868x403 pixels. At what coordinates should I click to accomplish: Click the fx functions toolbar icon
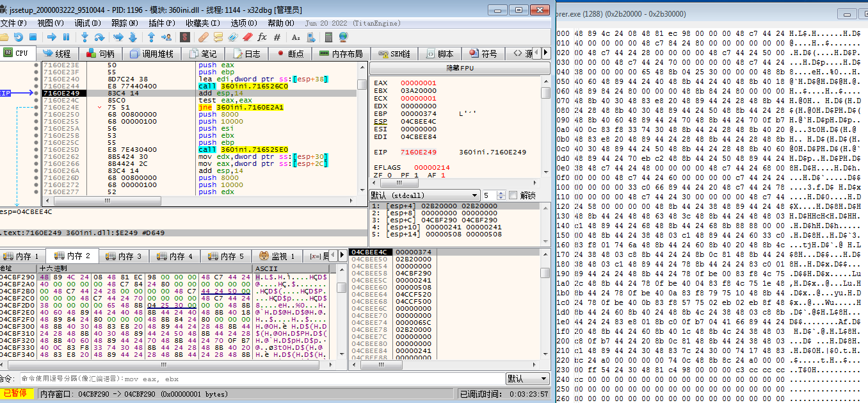tap(262, 37)
